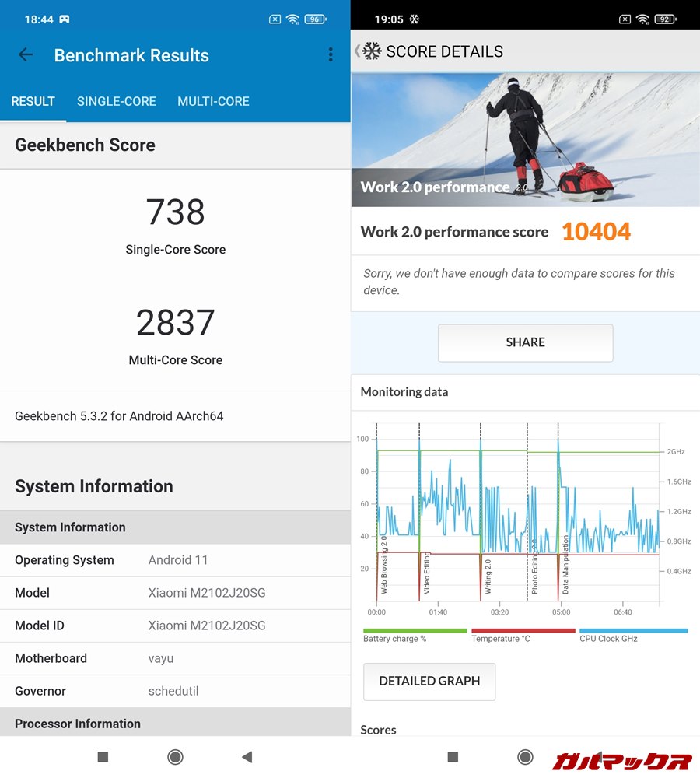Switch to the MULTI-CORE tab

tap(213, 101)
